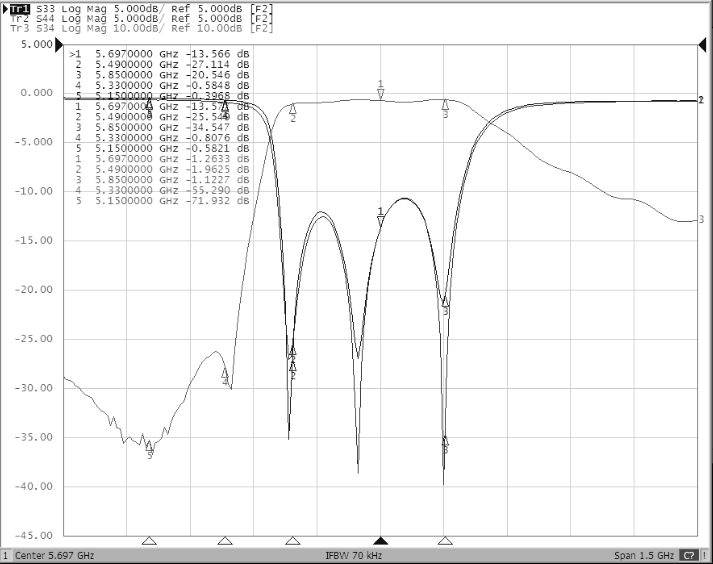Click the trace 3 end label at right edge

click(702, 219)
